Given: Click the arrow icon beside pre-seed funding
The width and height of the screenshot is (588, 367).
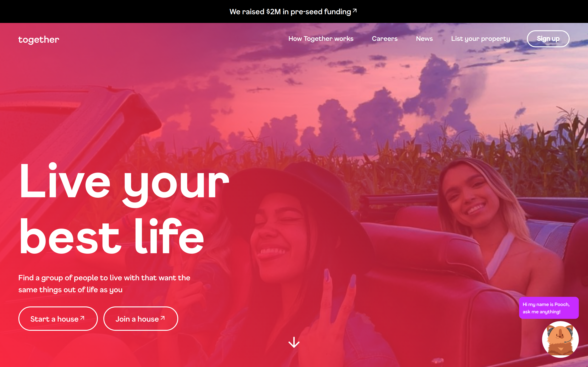Looking at the screenshot, I should pos(355,11).
